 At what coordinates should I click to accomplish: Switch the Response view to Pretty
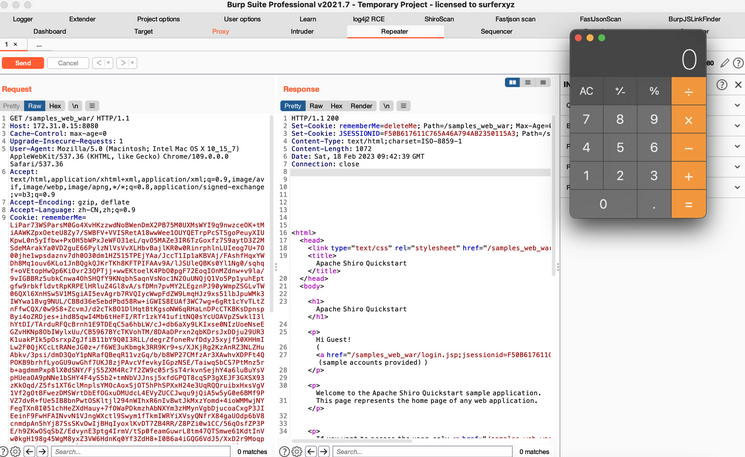click(x=293, y=106)
